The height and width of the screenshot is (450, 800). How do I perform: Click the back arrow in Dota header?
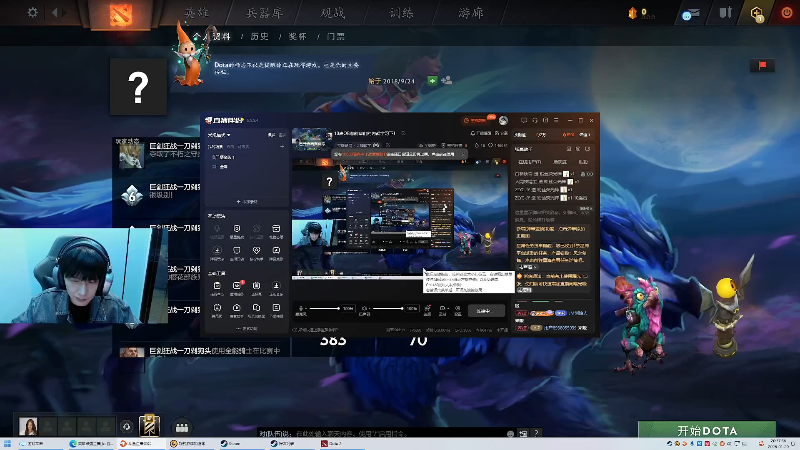[54, 12]
